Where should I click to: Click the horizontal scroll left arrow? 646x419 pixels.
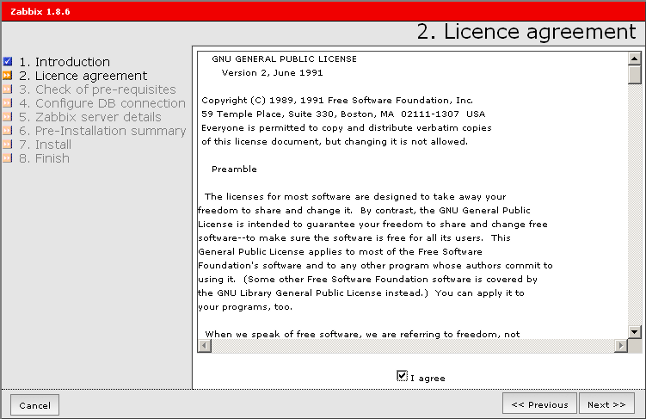pyautogui.click(x=205, y=346)
